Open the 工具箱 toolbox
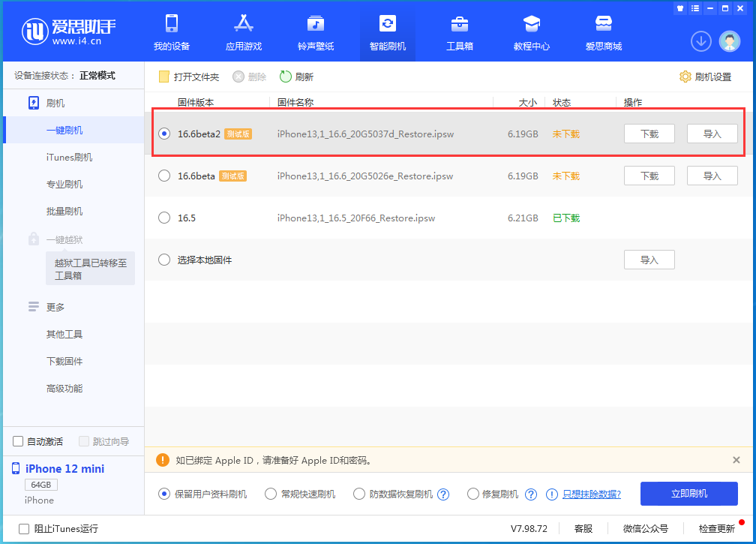This screenshot has height=544, width=756. click(460, 33)
